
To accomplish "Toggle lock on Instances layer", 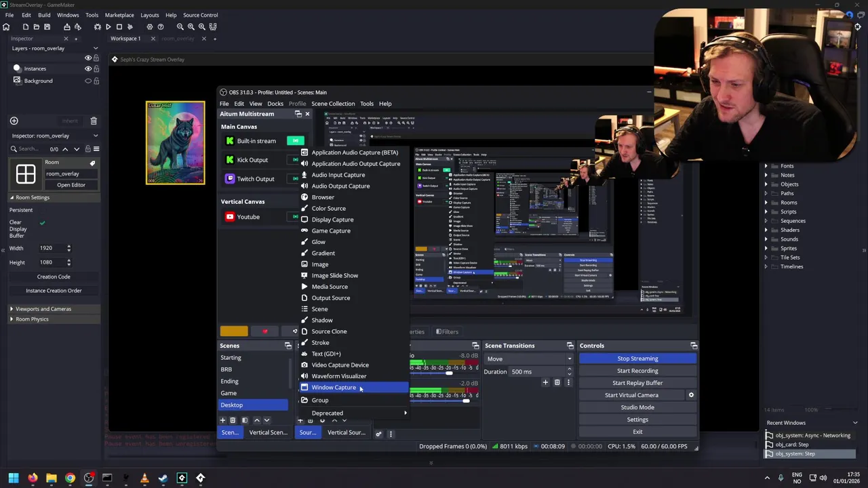I will coord(96,68).
